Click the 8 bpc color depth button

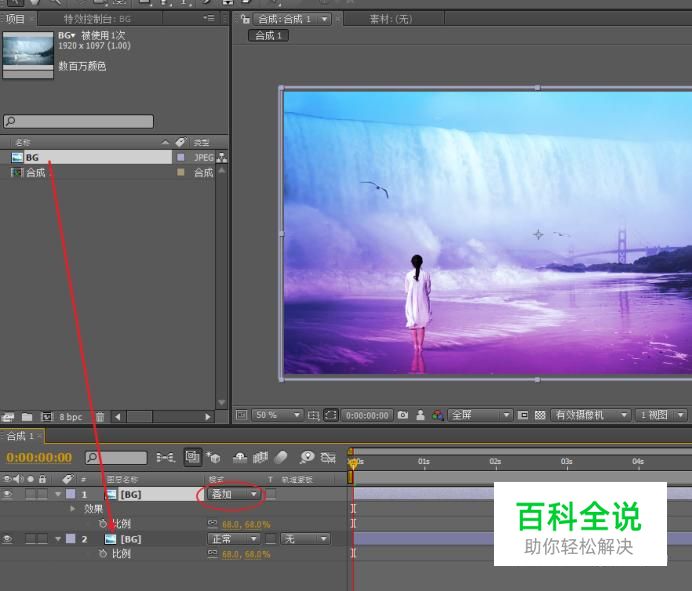[x=70, y=416]
